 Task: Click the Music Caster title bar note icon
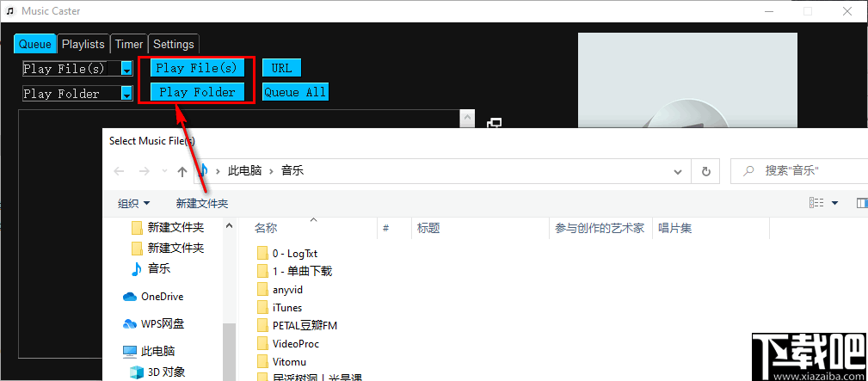pos(10,10)
